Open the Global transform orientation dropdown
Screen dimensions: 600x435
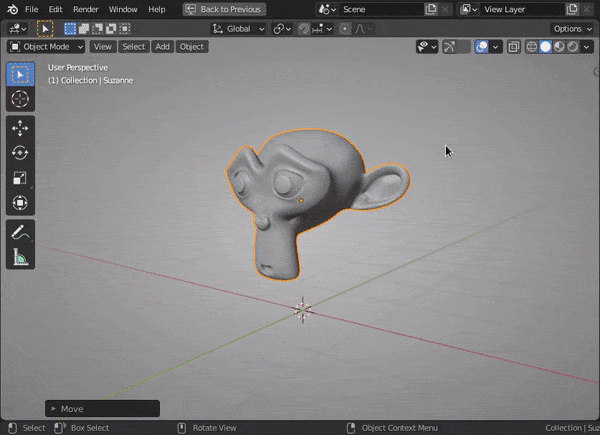click(x=238, y=29)
